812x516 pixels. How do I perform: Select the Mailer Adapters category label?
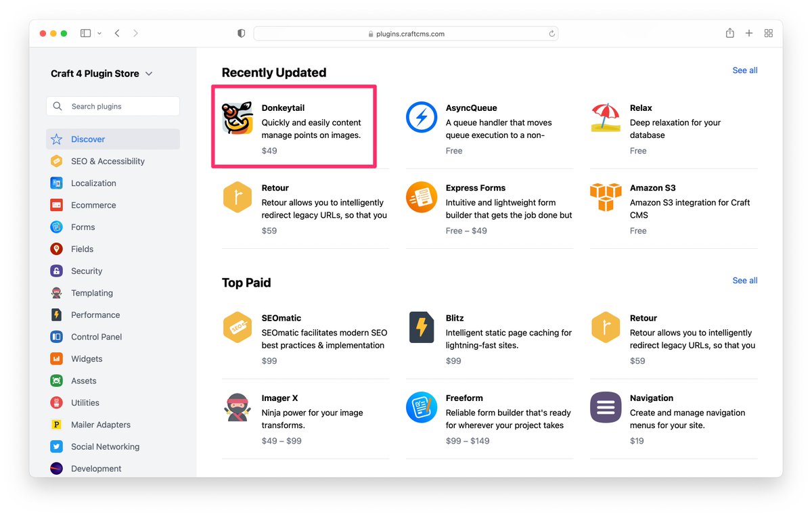pos(101,425)
